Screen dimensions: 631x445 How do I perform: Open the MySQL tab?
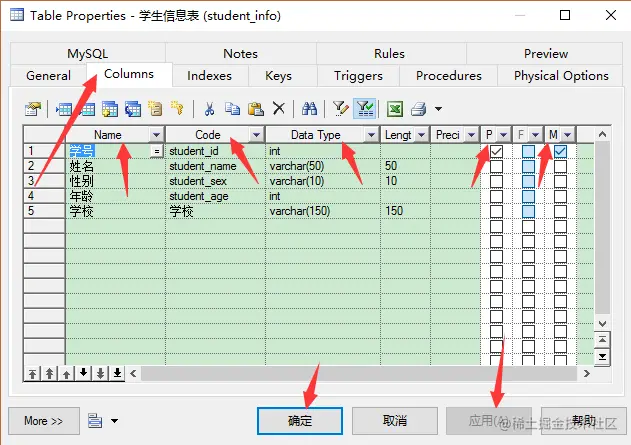(x=87, y=54)
